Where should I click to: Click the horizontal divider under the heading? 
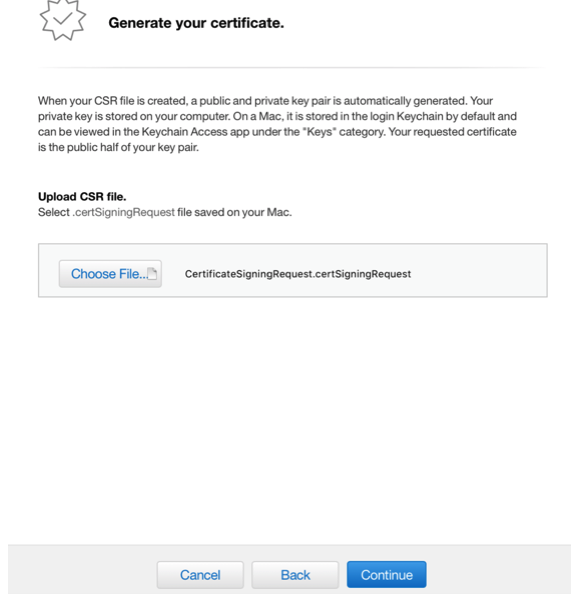pyautogui.click(x=292, y=68)
